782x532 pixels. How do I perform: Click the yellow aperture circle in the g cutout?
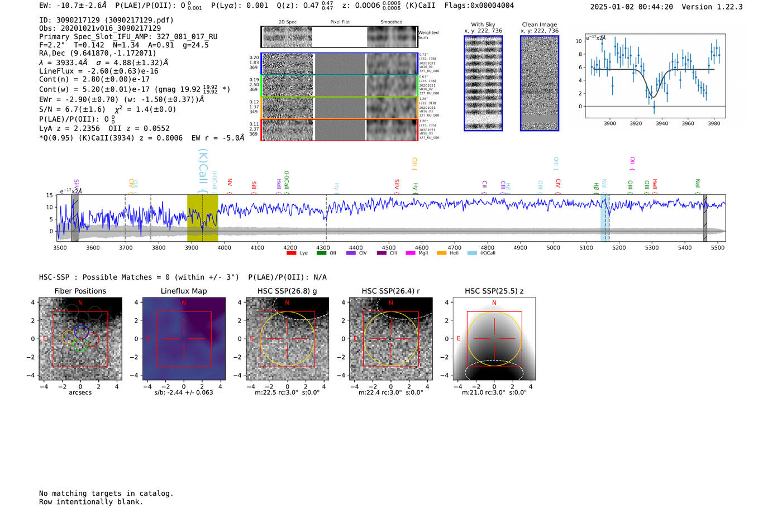coord(287,339)
